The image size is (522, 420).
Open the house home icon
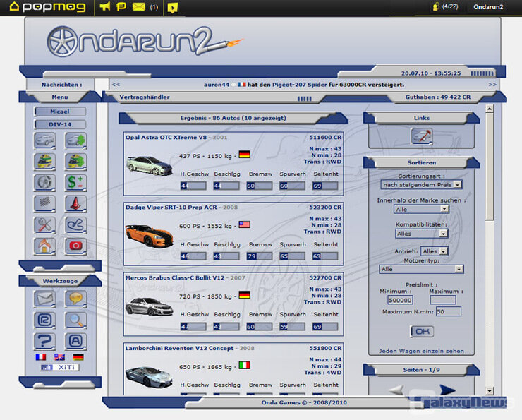[x=44, y=246]
